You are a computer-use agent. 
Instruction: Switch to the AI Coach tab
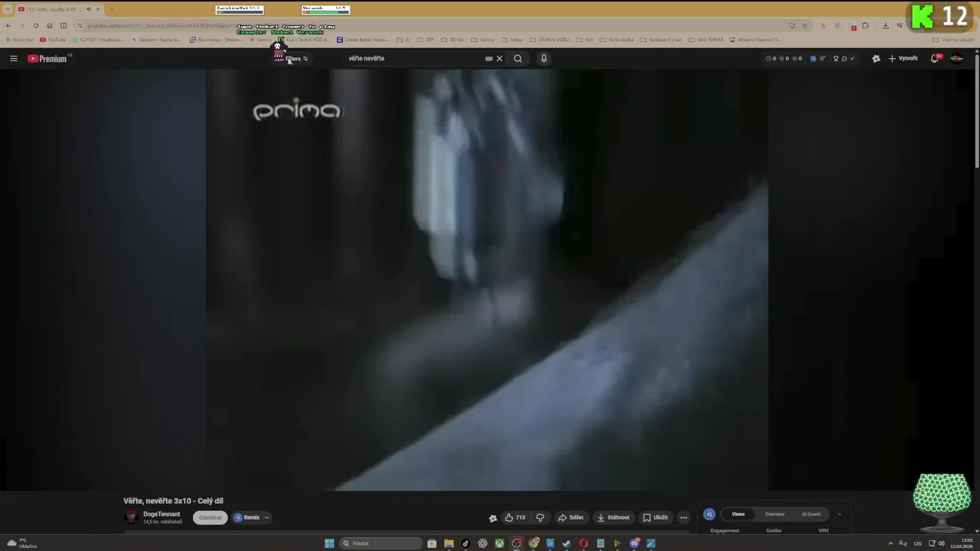click(811, 514)
